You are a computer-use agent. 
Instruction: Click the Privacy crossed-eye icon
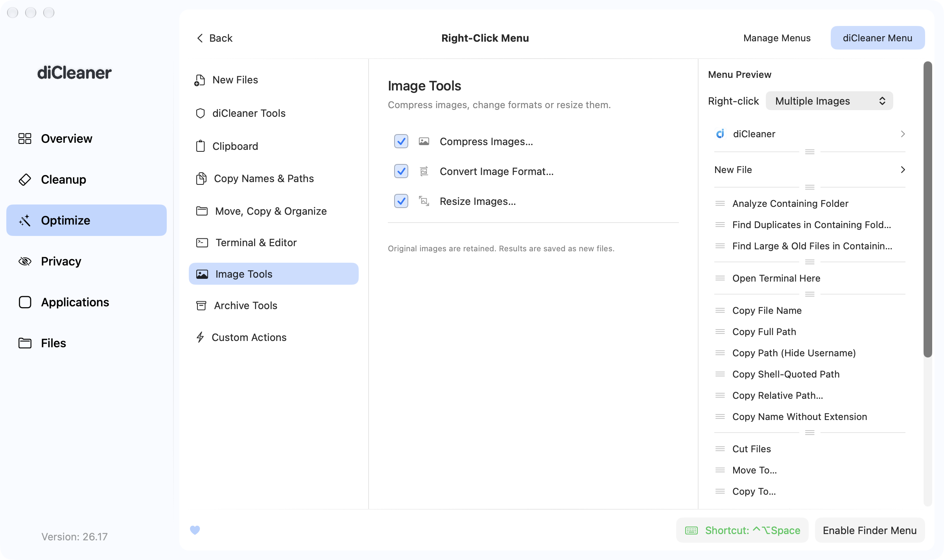(25, 261)
